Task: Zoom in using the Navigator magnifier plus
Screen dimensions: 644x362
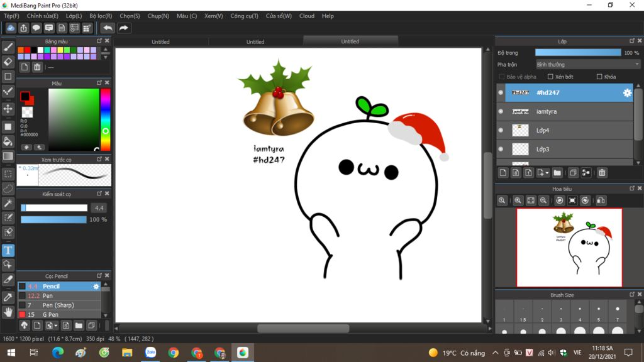Action: pyautogui.click(x=518, y=200)
